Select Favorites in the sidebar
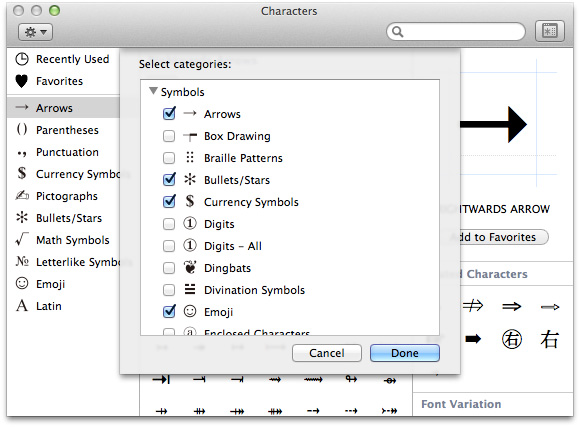 point(63,81)
